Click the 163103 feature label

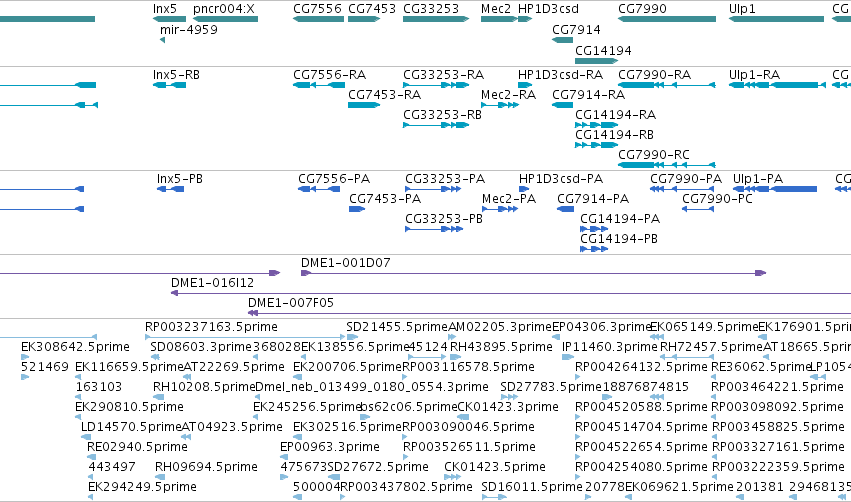pos(99,387)
